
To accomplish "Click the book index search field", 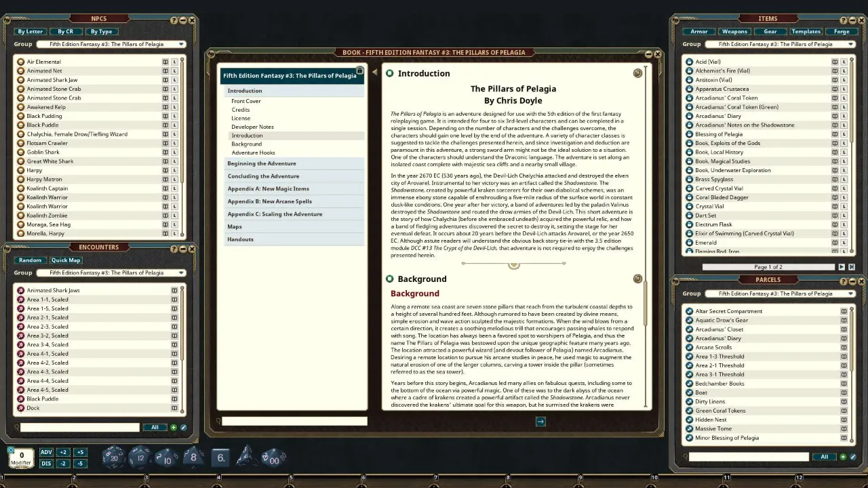I will (x=294, y=421).
